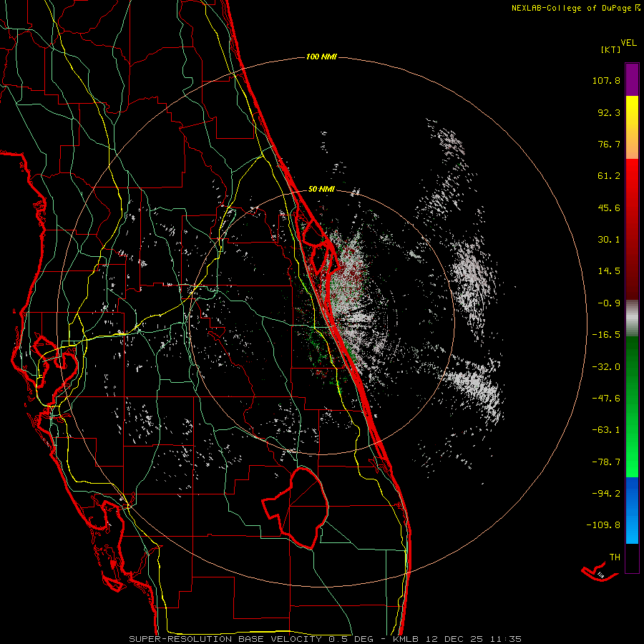Select the 76.7 velocity scale value
This screenshot has width=644, height=644.
click(609, 144)
